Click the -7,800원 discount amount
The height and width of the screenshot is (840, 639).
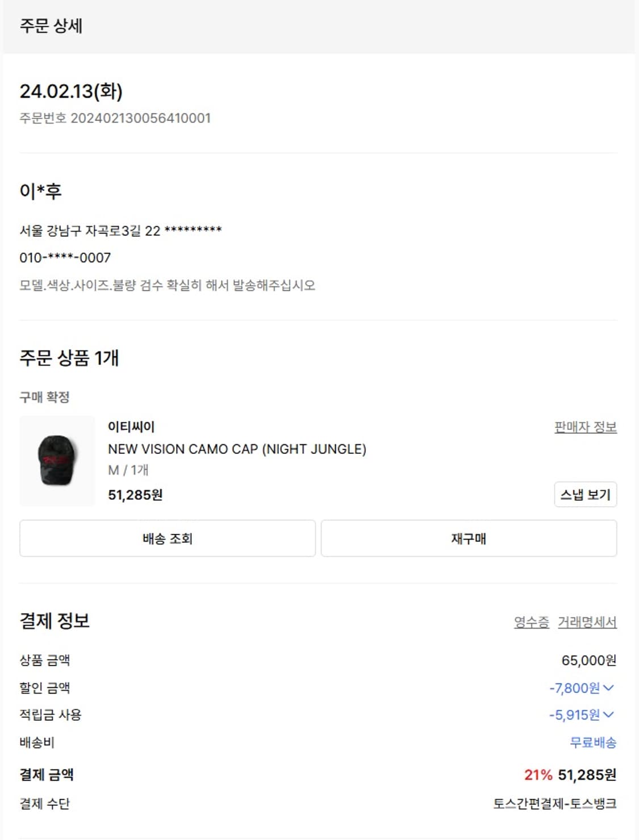coord(574,688)
